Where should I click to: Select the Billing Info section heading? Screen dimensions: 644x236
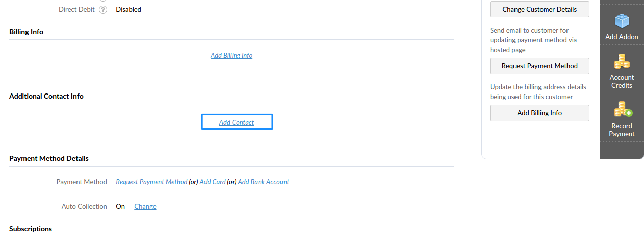[x=27, y=32]
